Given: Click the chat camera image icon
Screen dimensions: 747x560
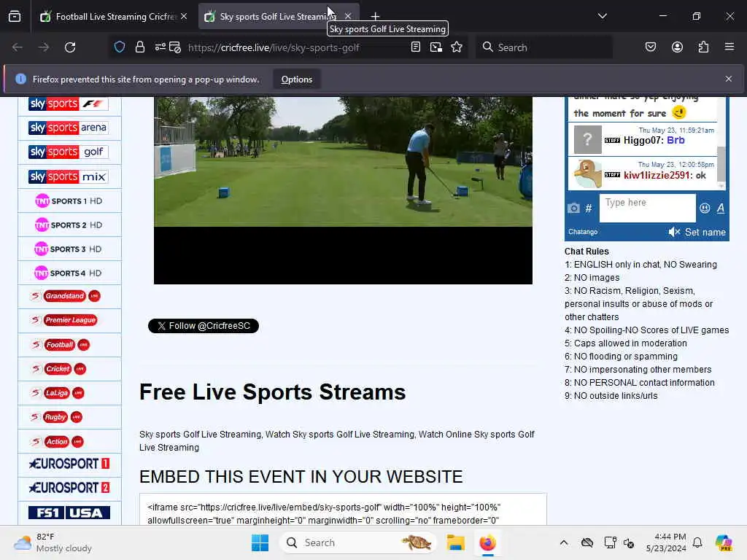Looking at the screenshot, I should [573, 208].
